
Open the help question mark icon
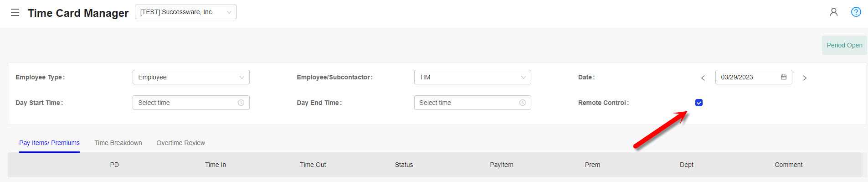click(856, 12)
